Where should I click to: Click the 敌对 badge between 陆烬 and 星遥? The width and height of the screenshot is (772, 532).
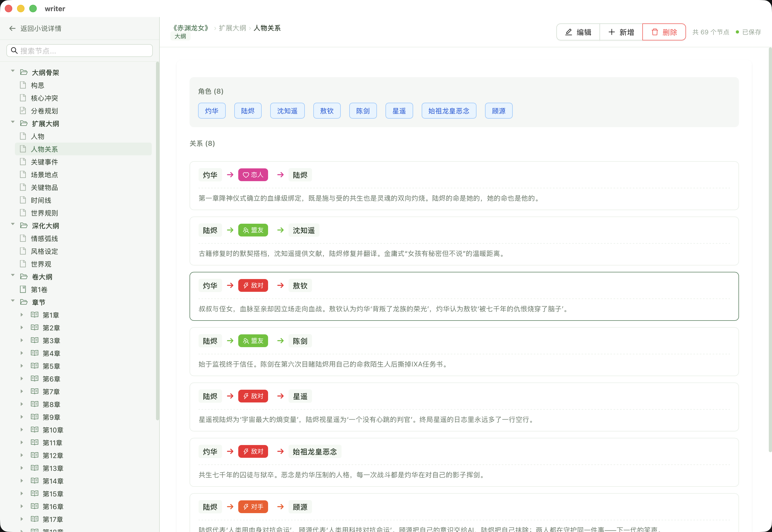pyautogui.click(x=253, y=396)
